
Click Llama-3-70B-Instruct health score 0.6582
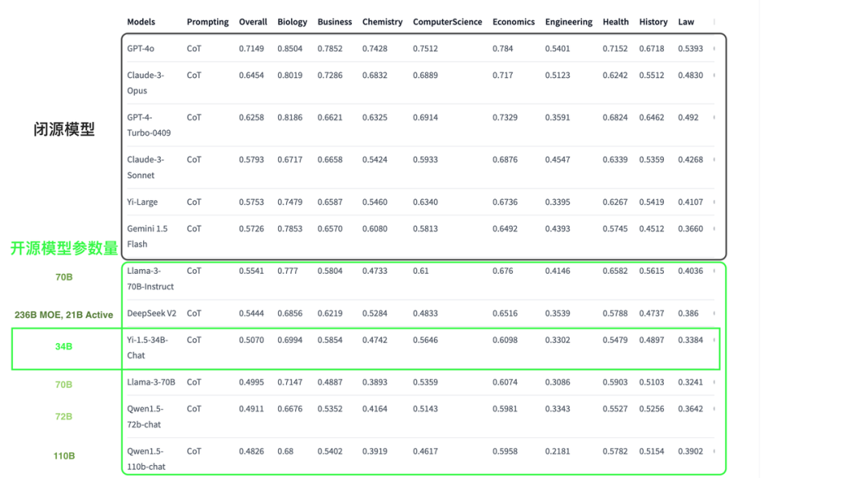(x=615, y=271)
